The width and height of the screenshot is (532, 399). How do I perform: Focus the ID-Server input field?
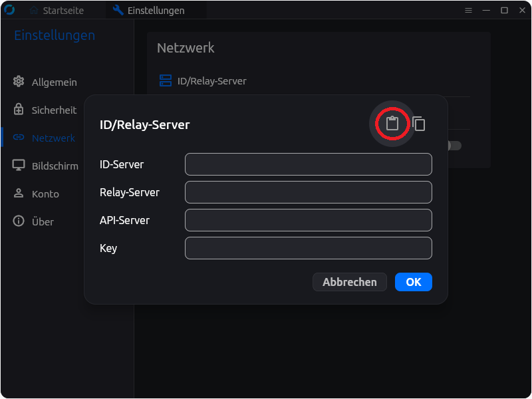(x=308, y=164)
